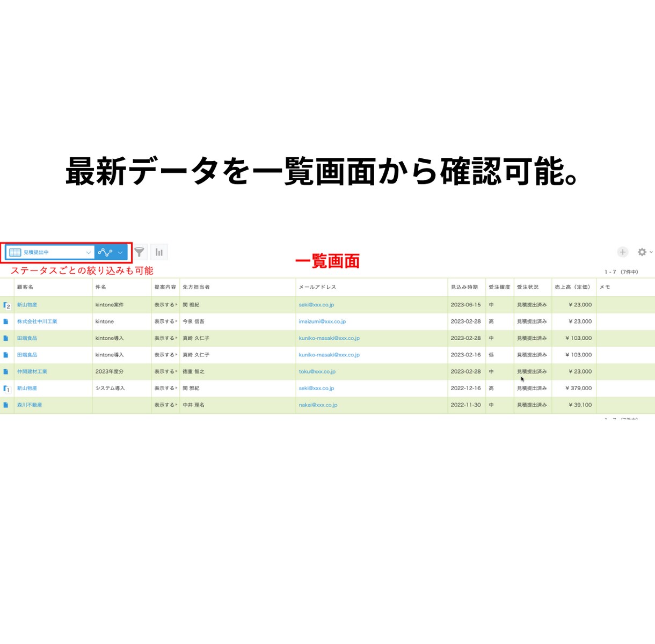Click the 件名 column header

pos(101,287)
